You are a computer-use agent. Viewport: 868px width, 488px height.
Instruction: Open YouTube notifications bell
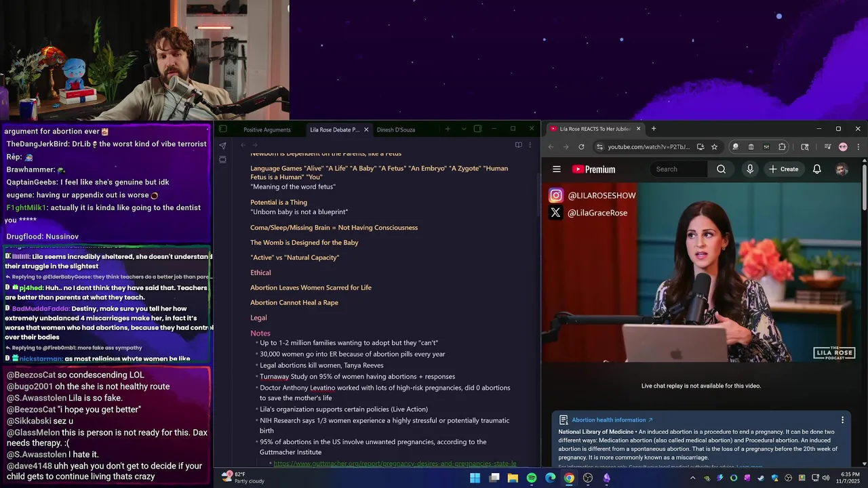coord(817,169)
